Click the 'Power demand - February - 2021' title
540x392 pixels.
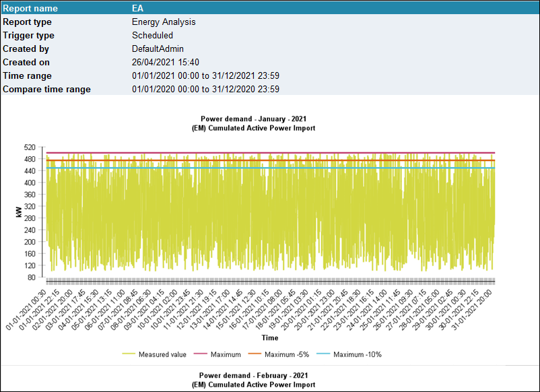pyautogui.click(x=254, y=375)
